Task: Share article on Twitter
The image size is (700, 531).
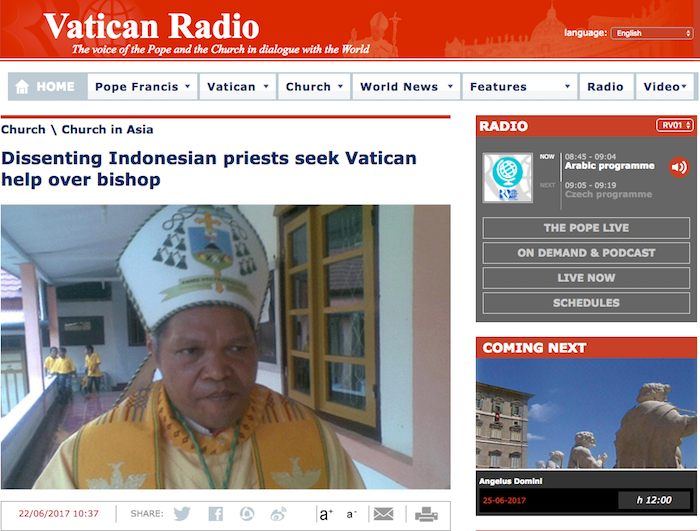Action: pos(182,514)
